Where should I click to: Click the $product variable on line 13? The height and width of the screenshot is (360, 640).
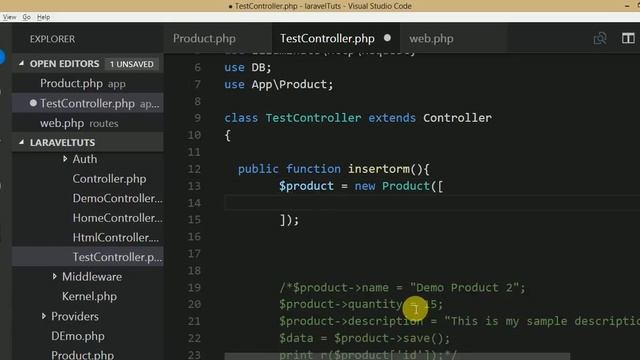(x=307, y=186)
